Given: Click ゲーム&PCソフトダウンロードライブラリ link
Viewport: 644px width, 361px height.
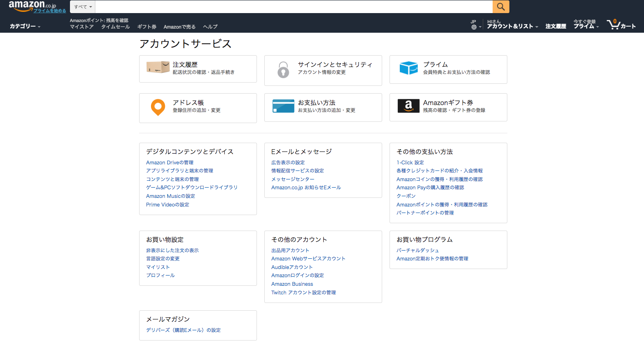Looking at the screenshot, I should click(192, 188).
